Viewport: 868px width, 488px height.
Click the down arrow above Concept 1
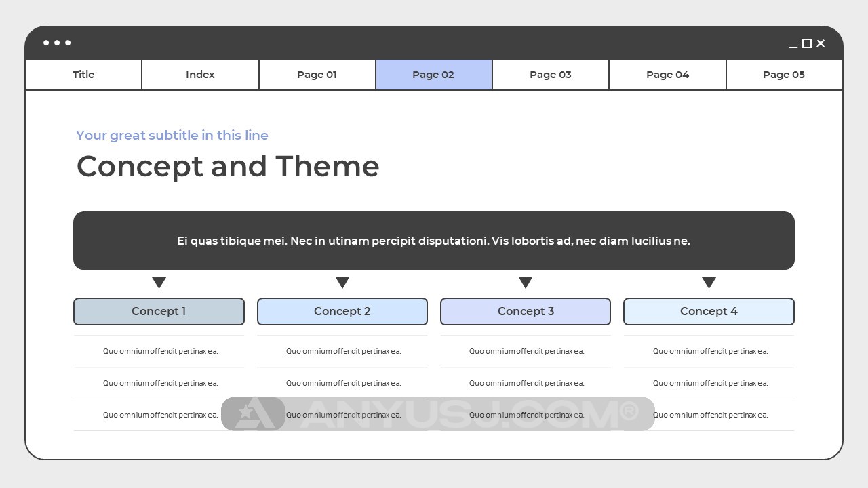pyautogui.click(x=159, y=283)
